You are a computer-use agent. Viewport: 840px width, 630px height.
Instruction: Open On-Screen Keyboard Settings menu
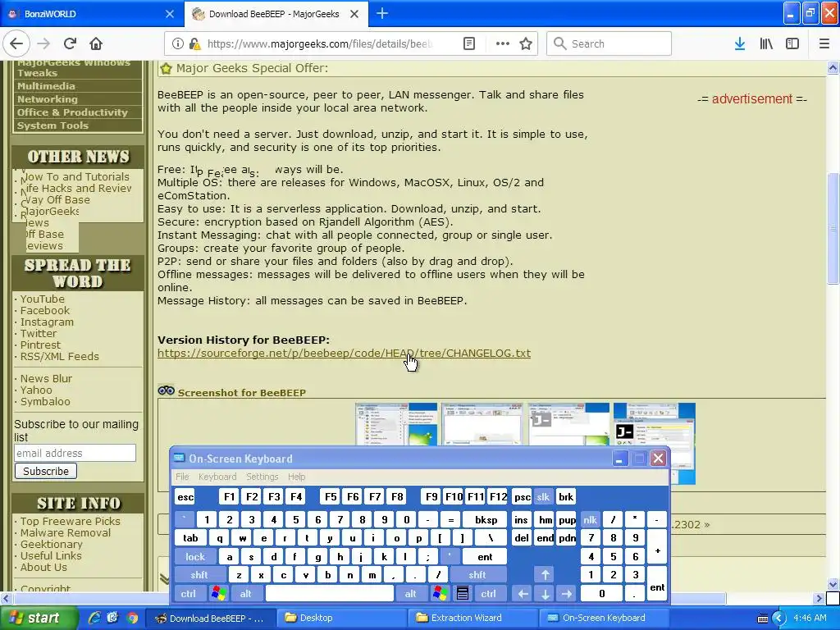(x=262, y=477)
